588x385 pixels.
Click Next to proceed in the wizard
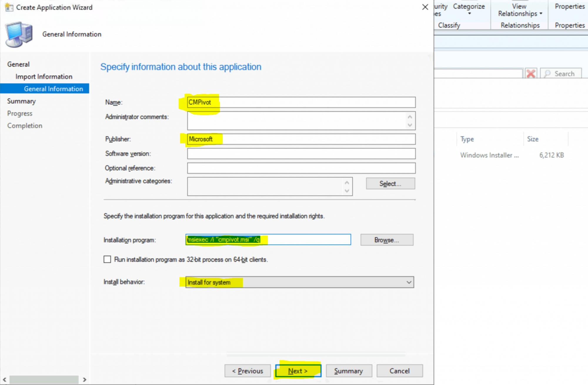coord(298,371)
